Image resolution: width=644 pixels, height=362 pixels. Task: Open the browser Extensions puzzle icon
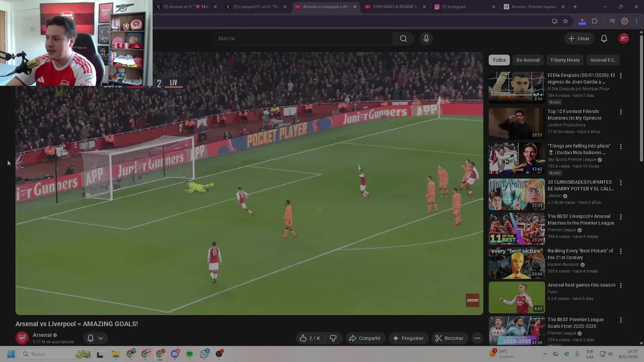[x=595, y=21]
